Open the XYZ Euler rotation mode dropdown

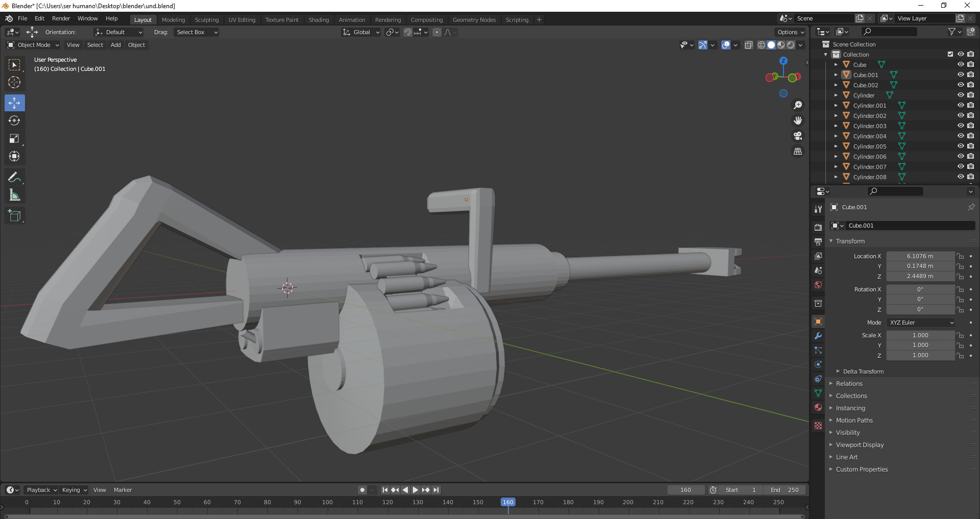921,323
